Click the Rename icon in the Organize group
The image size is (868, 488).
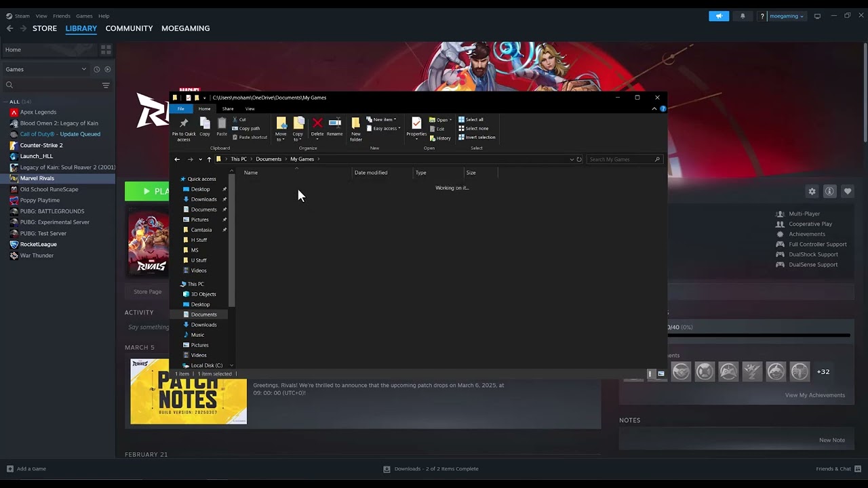point(334,123)
